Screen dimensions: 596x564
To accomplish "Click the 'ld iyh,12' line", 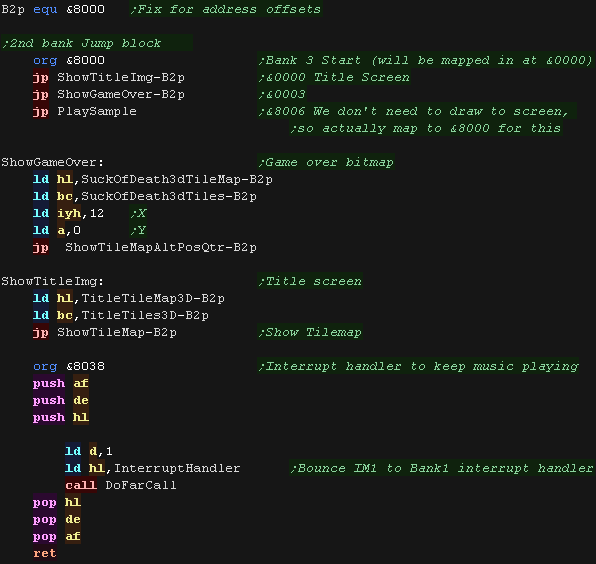I will point(68,213).
